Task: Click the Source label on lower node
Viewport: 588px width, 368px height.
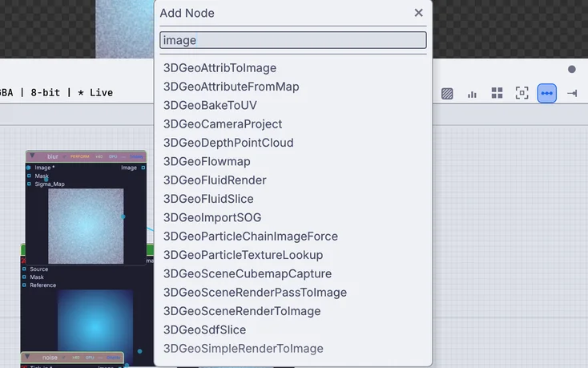Action: point(39,269)
